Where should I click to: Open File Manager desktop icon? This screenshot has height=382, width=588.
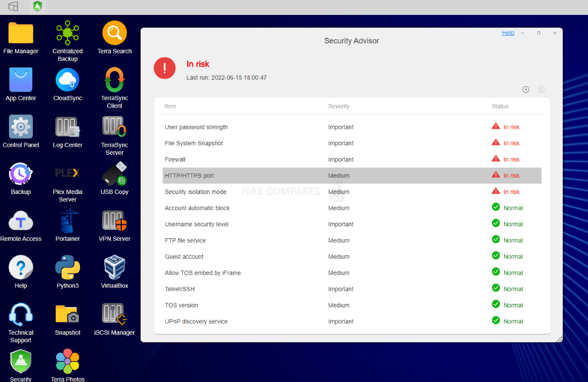click(20, 33)
